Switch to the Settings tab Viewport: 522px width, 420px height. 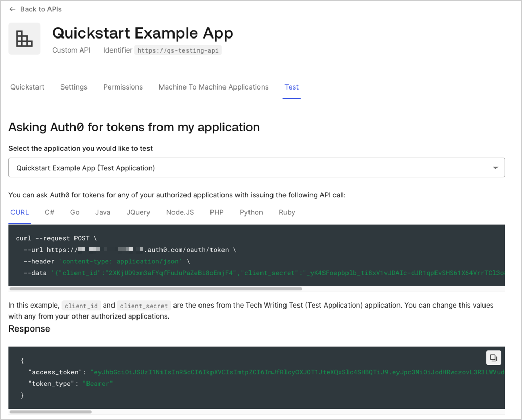[74, 87]
